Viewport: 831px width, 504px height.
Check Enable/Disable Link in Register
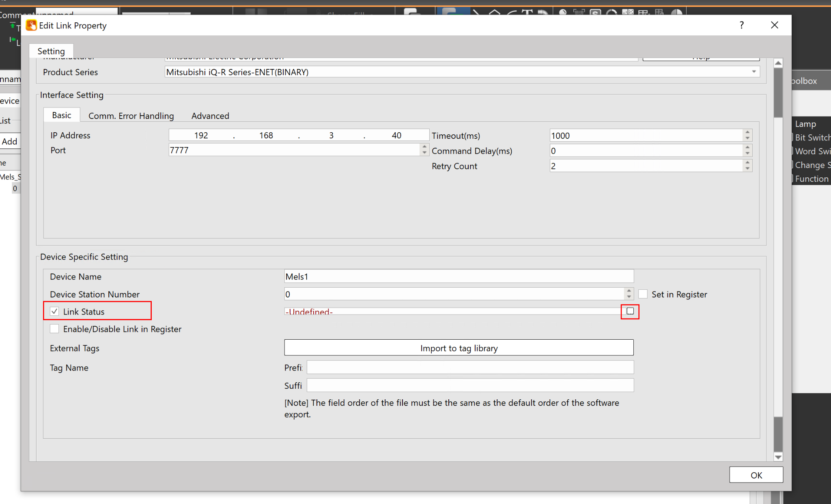click(x=55, y=329)
